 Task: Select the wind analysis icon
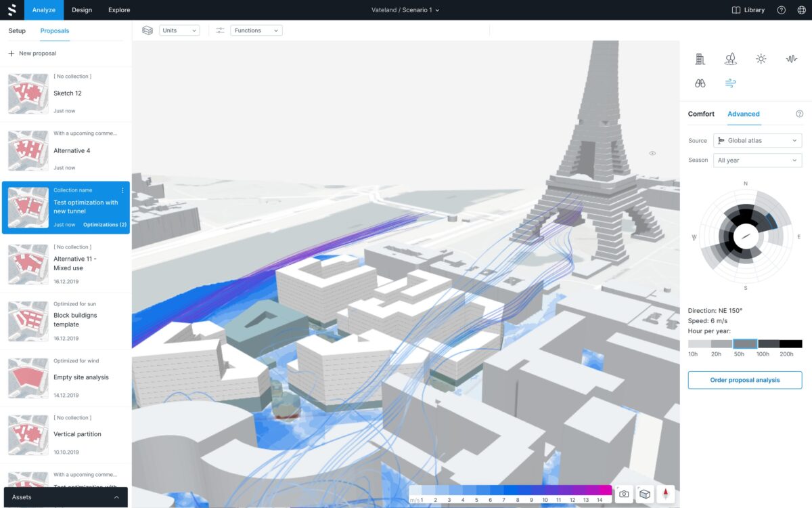click(730, 83)
